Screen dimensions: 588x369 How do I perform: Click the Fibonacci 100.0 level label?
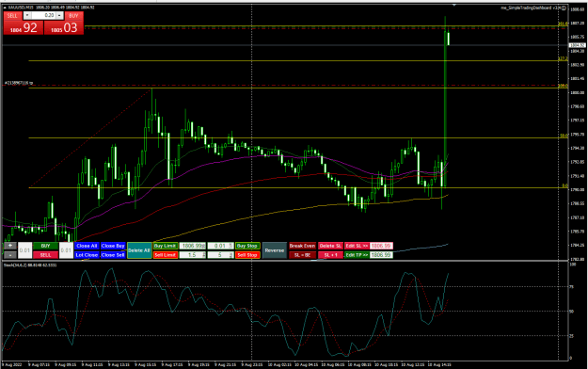coord(563,86)
